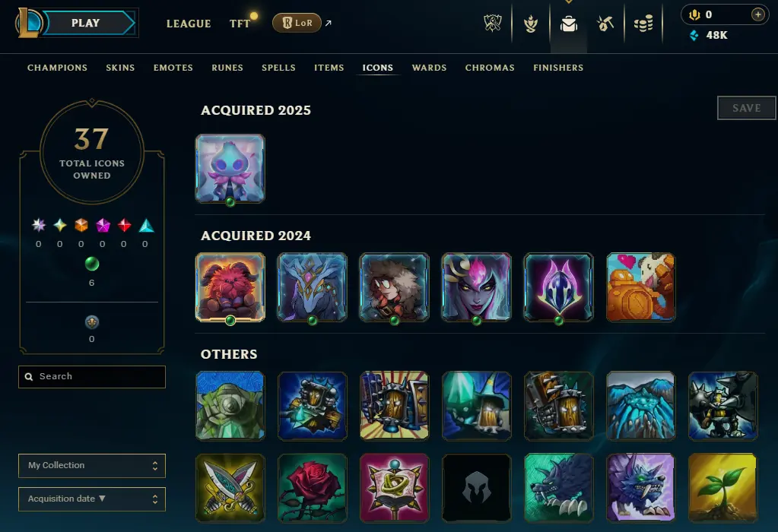Image resolution: width=778 pixels, height=532 pixels.
Task: Click the profile laurel icon in top bar
Action: [x=531, y=24]
